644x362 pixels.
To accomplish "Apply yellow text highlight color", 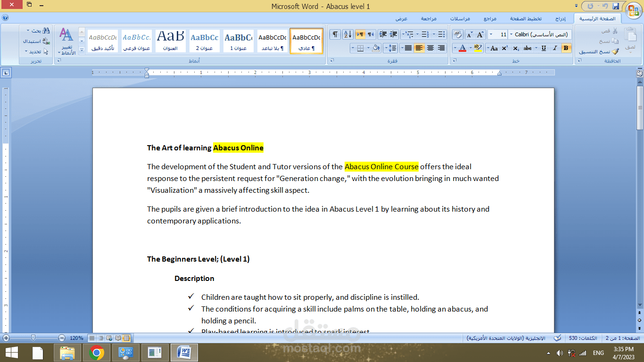I will coord(478,48).
